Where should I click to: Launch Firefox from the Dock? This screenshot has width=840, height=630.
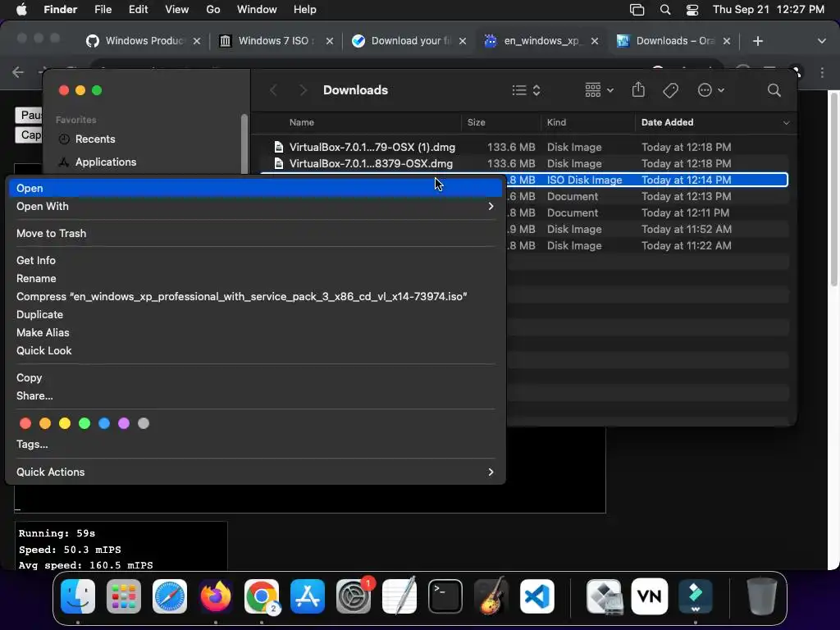click(x=216, y=596)
